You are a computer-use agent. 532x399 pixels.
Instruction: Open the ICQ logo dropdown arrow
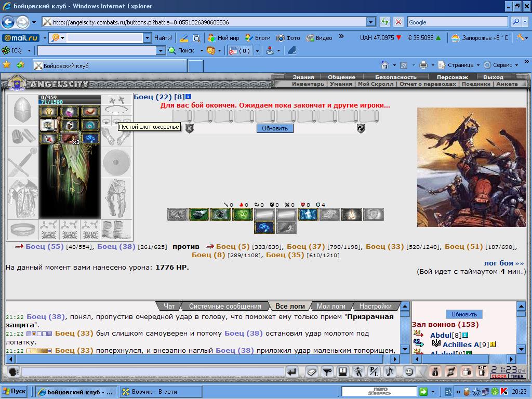(x=29, y=50)
